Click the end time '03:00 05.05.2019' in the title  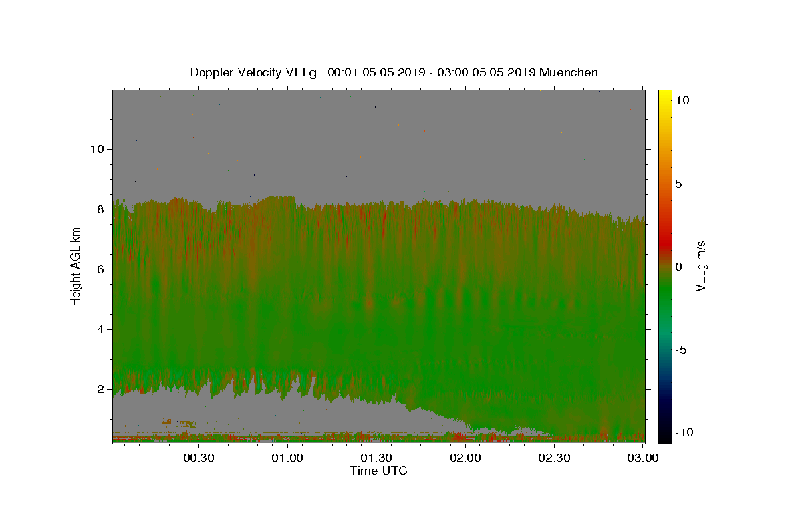tap(486, 72)
